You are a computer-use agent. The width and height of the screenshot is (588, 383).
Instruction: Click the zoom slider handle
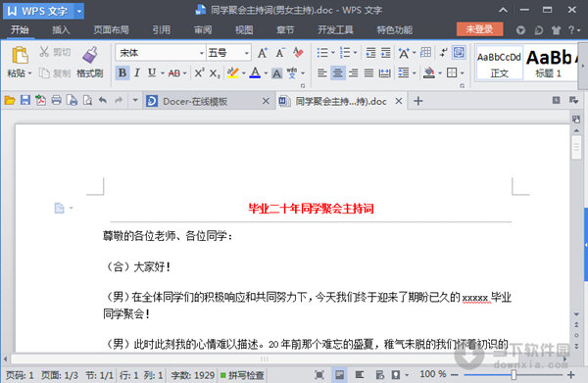point(514,375)
